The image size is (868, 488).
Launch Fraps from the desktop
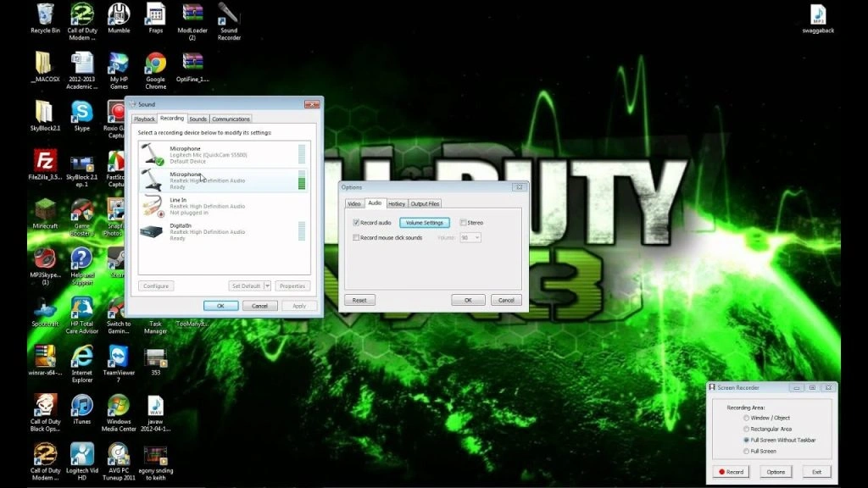point(156,19)
